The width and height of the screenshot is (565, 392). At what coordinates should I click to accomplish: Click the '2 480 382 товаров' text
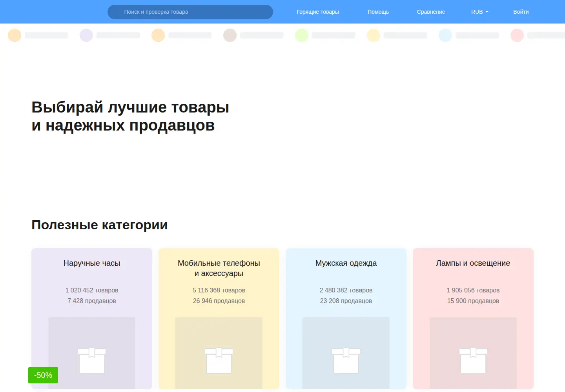click(x=346, y=290)
